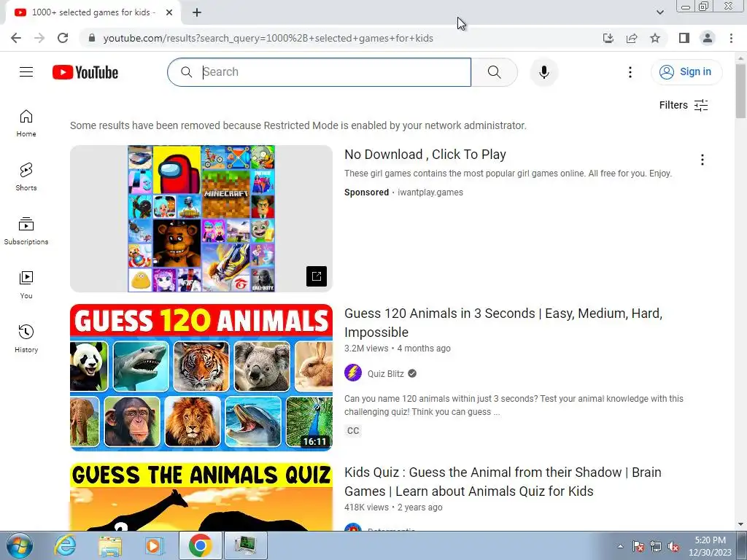The image size is (747, 560).
Task: Click the taskbar clock showing 5:20 PM
Action: click(x=710, y=546)
